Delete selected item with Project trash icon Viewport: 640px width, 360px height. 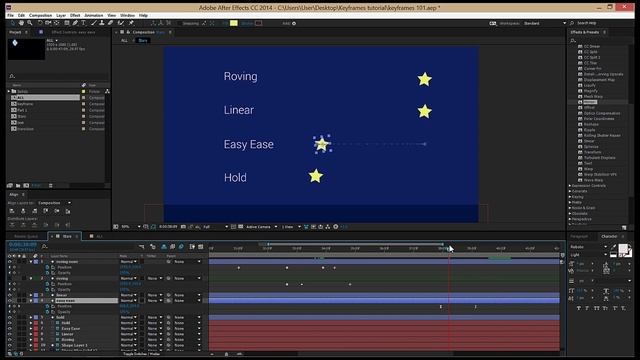51,185
